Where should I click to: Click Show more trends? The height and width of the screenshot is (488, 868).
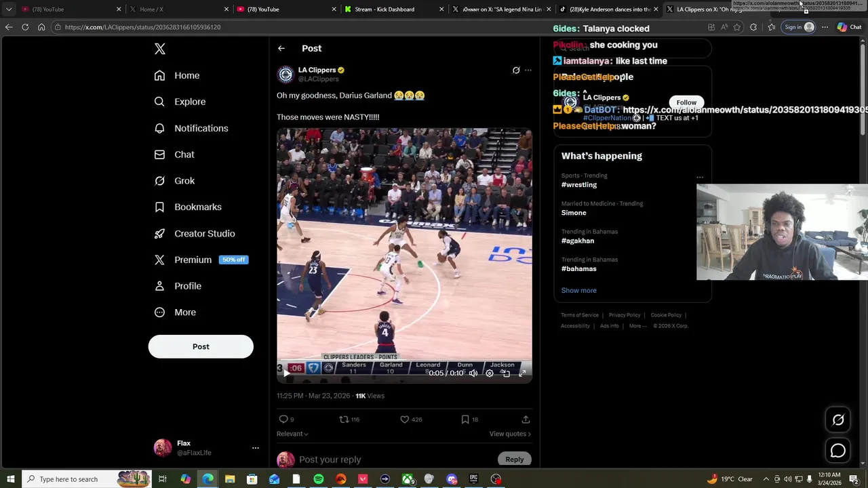click(579, 290)
